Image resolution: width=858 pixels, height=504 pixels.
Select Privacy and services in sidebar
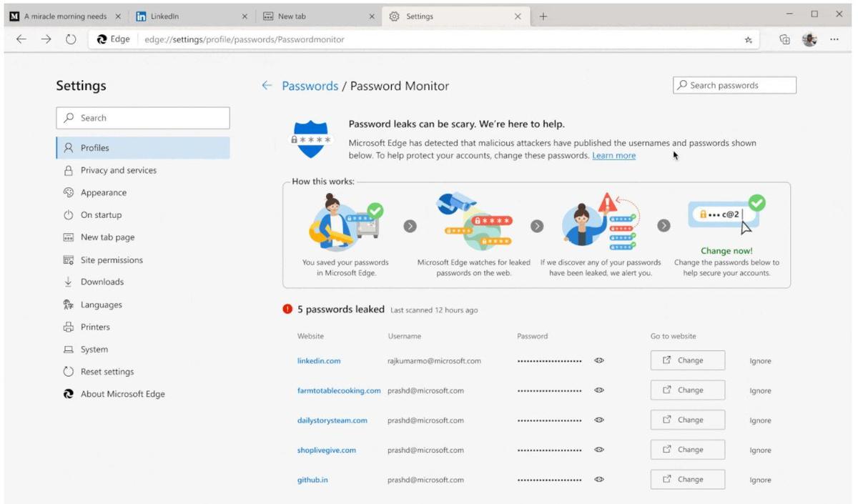[118, 170]
